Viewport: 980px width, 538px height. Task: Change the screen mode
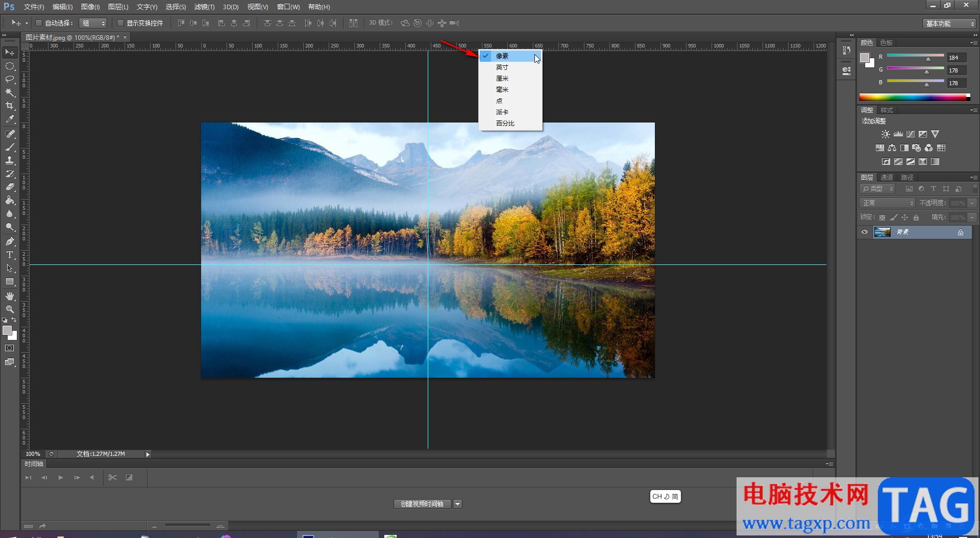(x=10, y=362)
